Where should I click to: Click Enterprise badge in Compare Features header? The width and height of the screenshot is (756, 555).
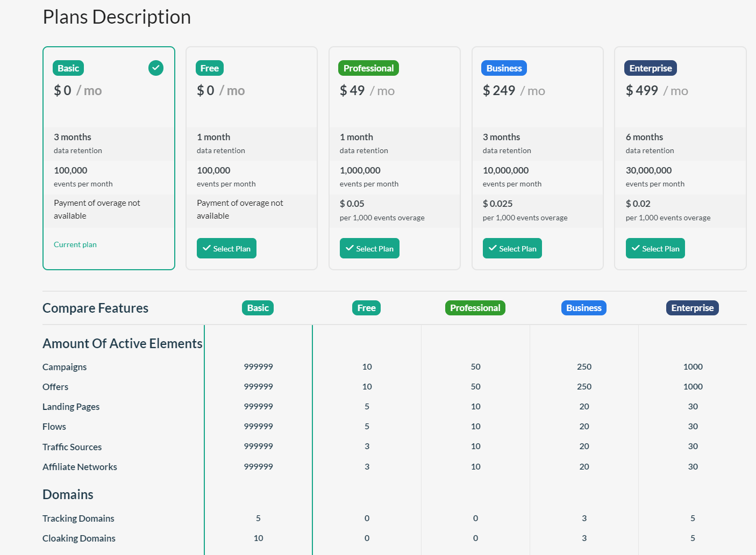click(x=693, y=308)
